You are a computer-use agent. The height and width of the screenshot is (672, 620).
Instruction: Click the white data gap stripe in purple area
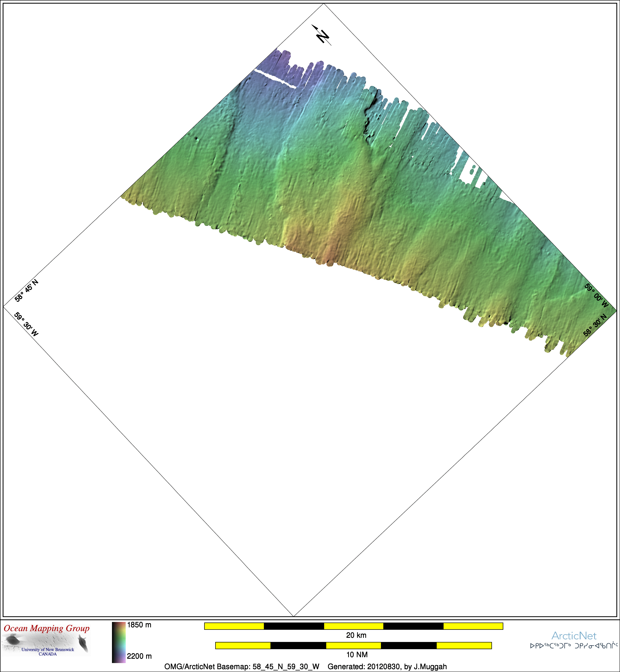pos(275,79)
